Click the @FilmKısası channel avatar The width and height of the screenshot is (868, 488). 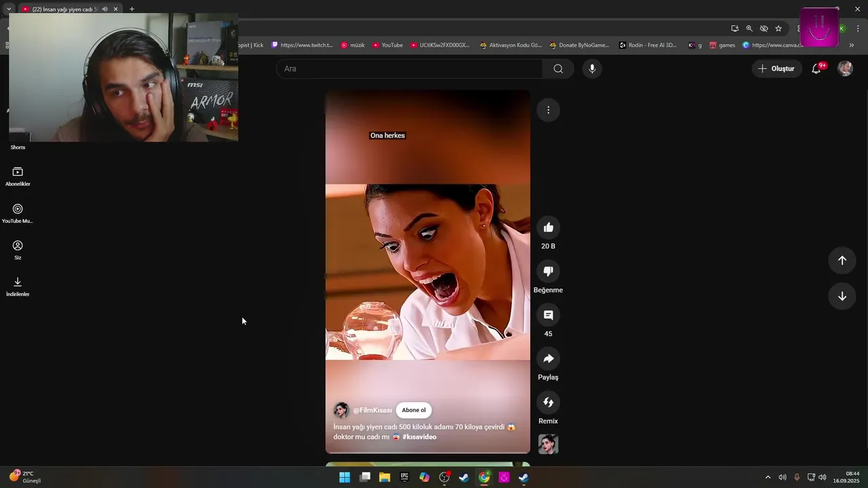(341, 410)
